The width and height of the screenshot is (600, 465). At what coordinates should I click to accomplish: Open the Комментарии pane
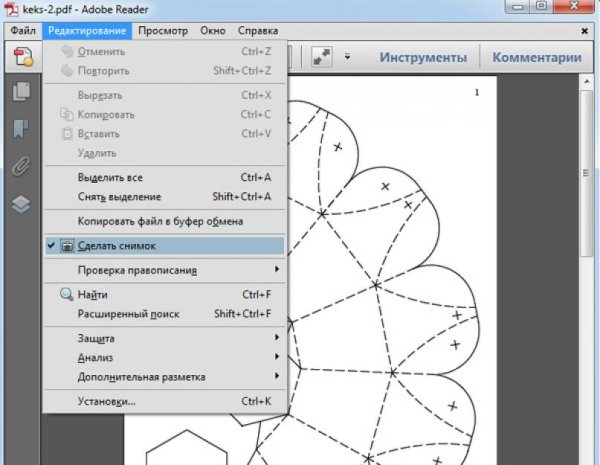click(536, 57)
